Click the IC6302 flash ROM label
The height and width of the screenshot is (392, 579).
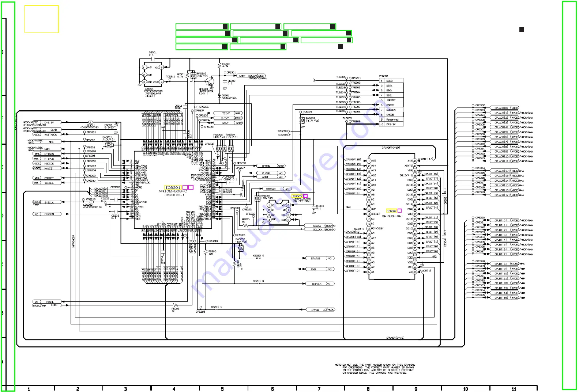tap(391, 211)
